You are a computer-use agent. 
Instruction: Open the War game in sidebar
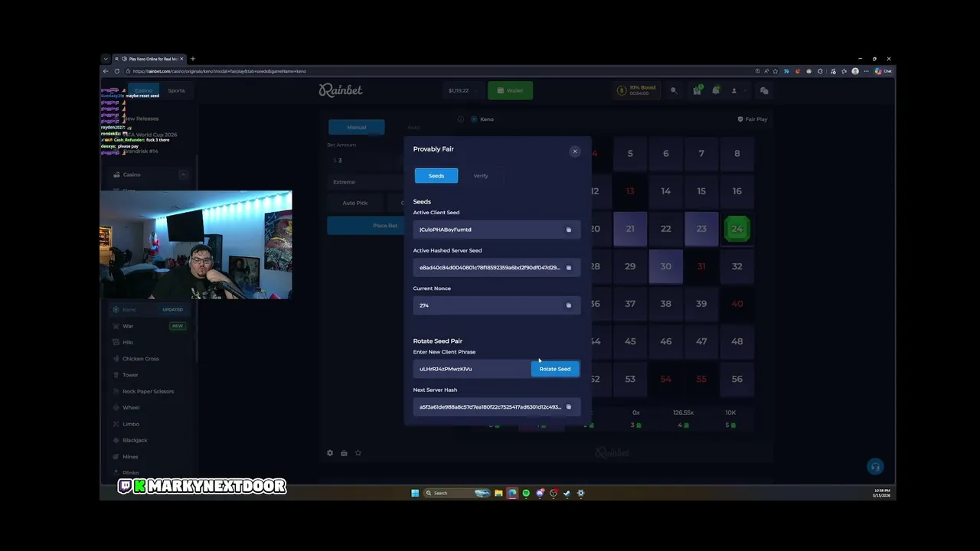(128, 326)
